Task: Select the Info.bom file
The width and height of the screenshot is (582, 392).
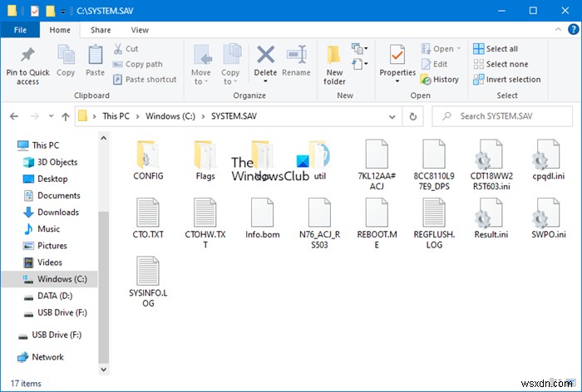Action: coord(263,218)
